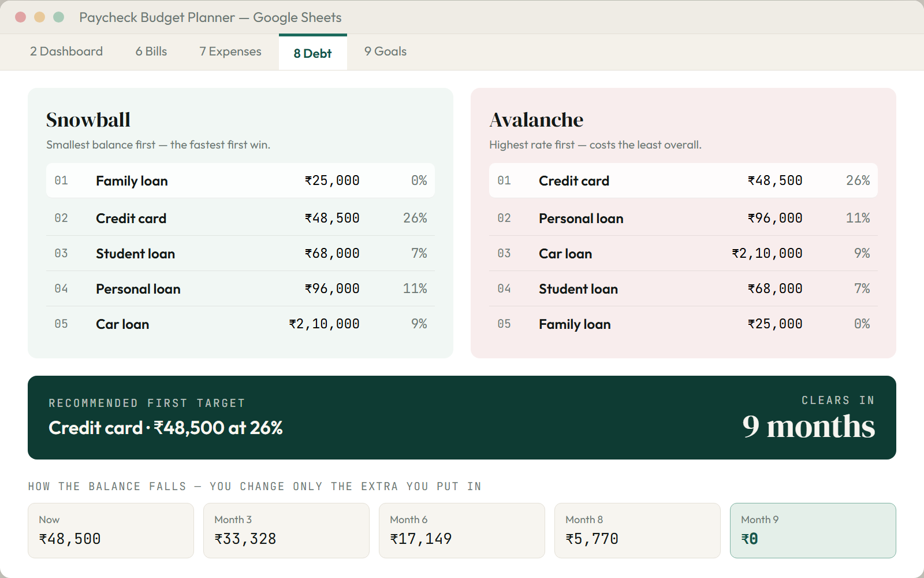Click the red close window button

coord(21,17)
